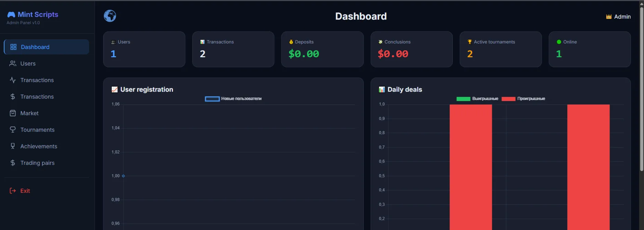Click the money bag icon on Deposits card
Viewport: 644px width, 230px height.
click(291, 42)
